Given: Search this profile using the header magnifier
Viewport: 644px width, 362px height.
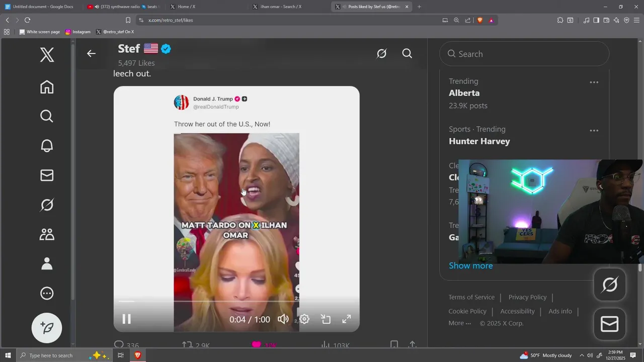Looking at the screenshot, I should click(x=407, y=53).
